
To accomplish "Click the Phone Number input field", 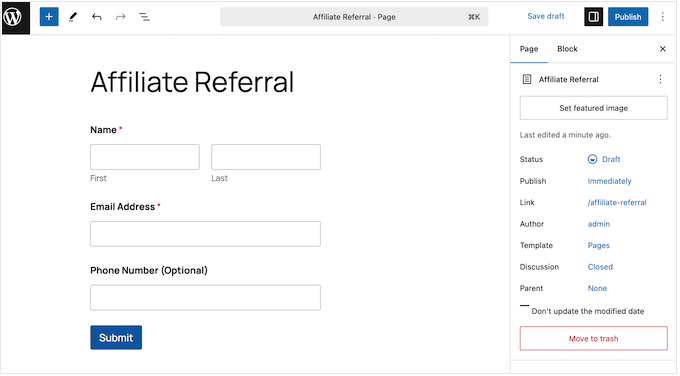I will pyautogui.click(x=205, y=298).
